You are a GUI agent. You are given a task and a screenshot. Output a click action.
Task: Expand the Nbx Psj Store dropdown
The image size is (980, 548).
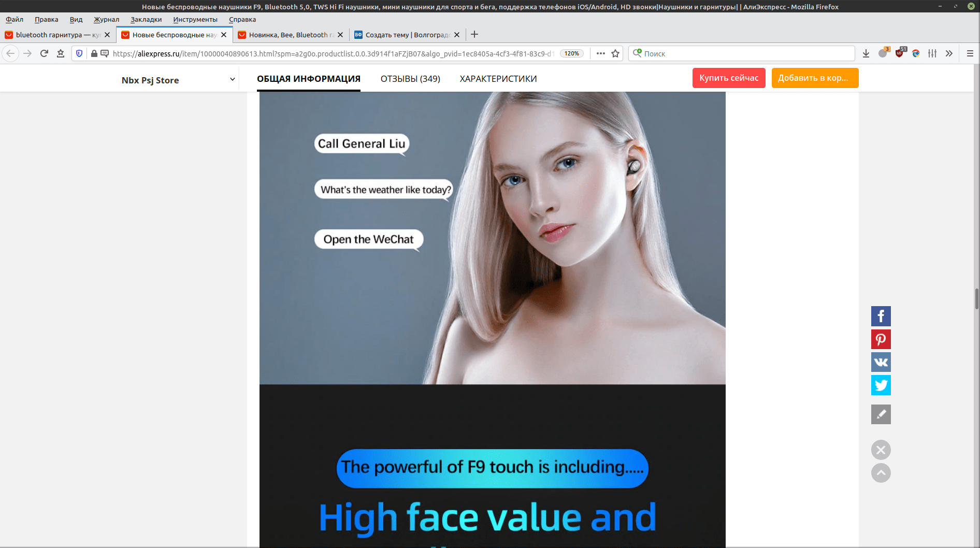pyautogui.click(x=232, y=80)
